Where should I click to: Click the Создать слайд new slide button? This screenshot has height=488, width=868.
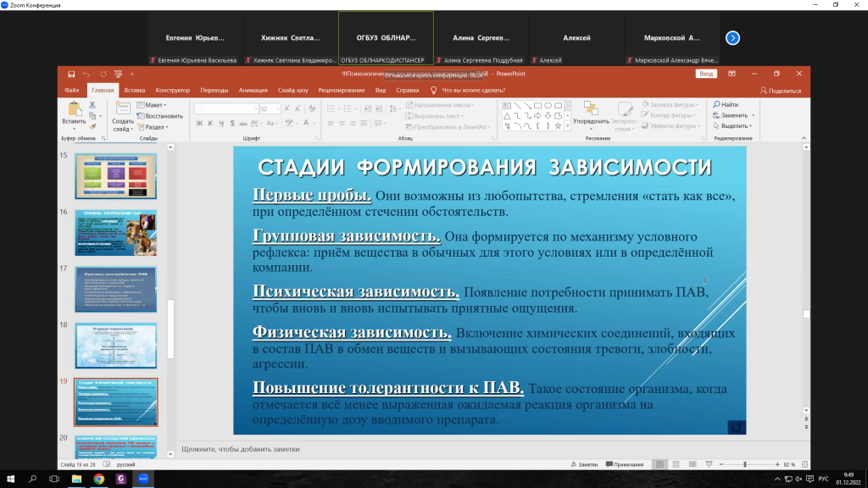(x=122, y=116)
